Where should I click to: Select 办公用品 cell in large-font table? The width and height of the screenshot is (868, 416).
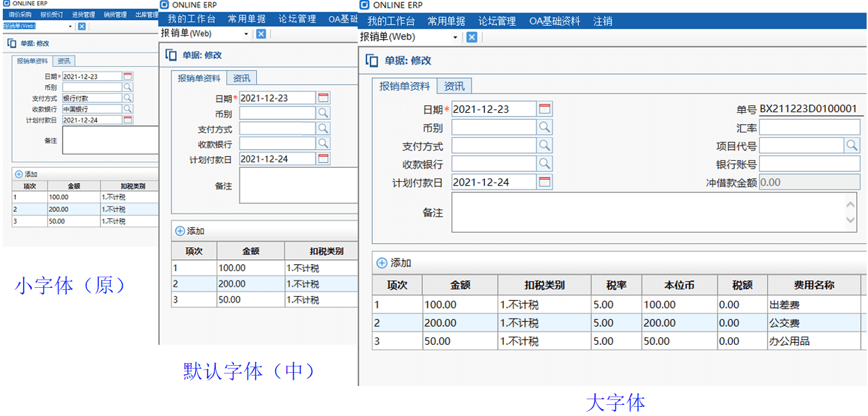click(x=814, y=341)
